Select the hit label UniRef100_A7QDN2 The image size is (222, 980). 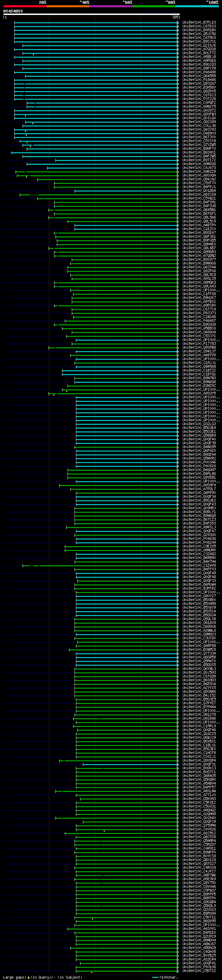(x=199, y=256)
